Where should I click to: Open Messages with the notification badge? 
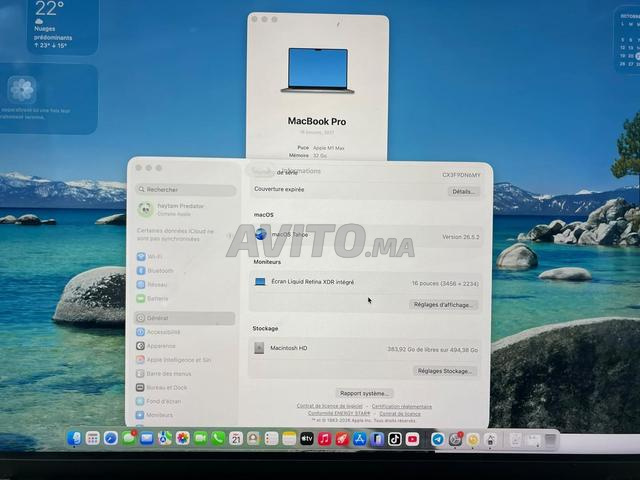pos(129,438)
